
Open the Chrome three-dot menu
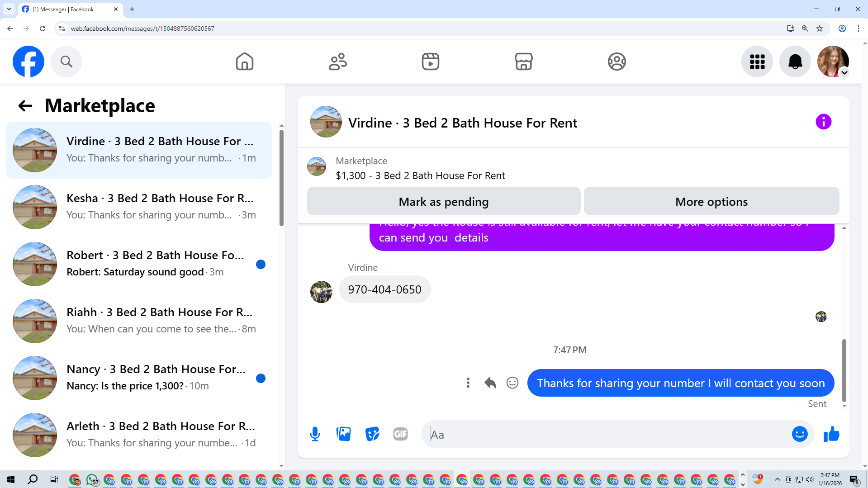point(859,28)
